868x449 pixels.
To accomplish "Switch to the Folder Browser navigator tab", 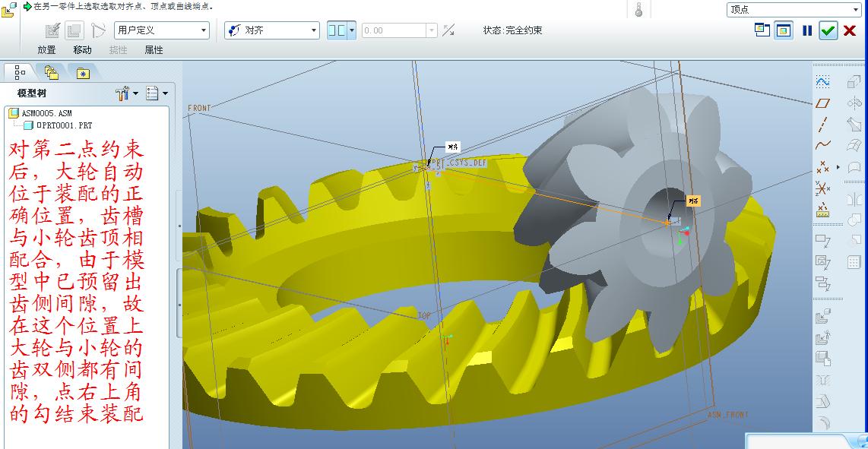I will pyautogui.click(x=52, y=72).
